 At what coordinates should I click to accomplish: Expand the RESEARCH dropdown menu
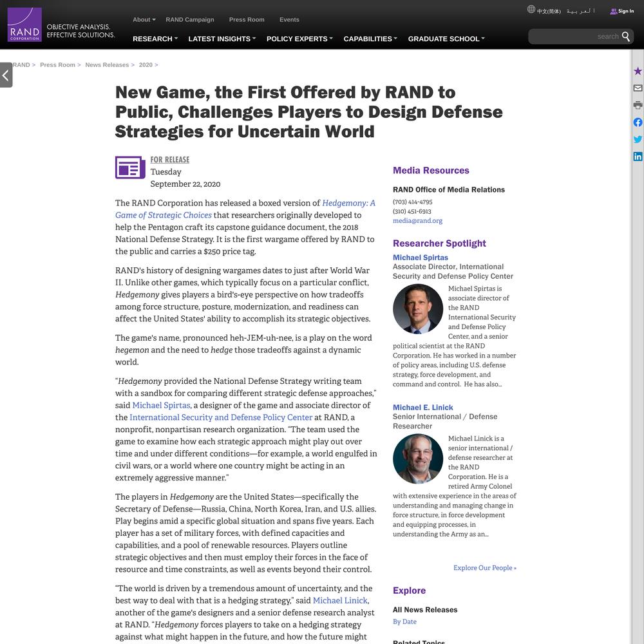click(155, 39)
